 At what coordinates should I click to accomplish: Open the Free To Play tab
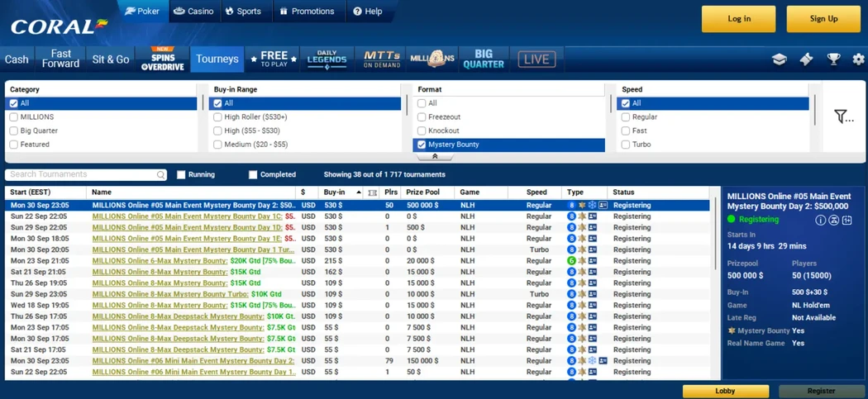click(x=274, y=59)
